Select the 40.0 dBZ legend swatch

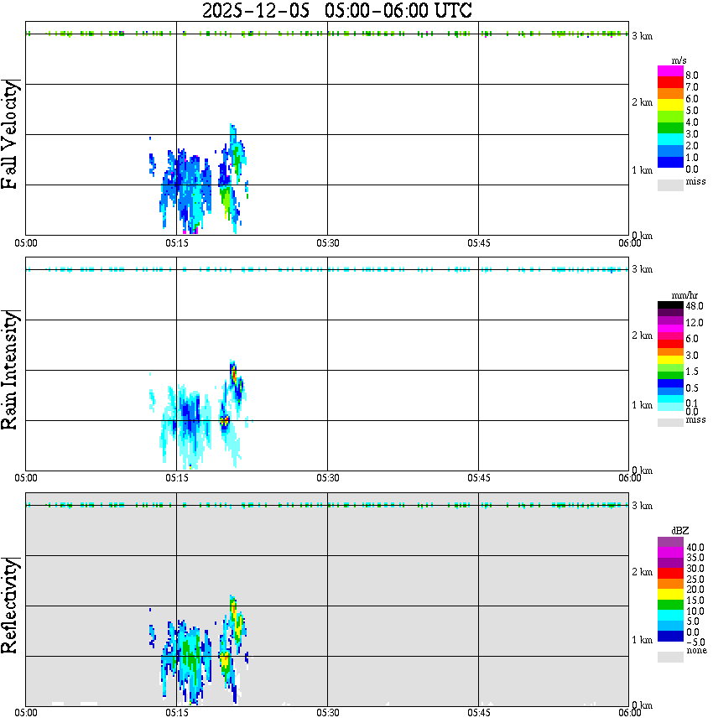670,543
